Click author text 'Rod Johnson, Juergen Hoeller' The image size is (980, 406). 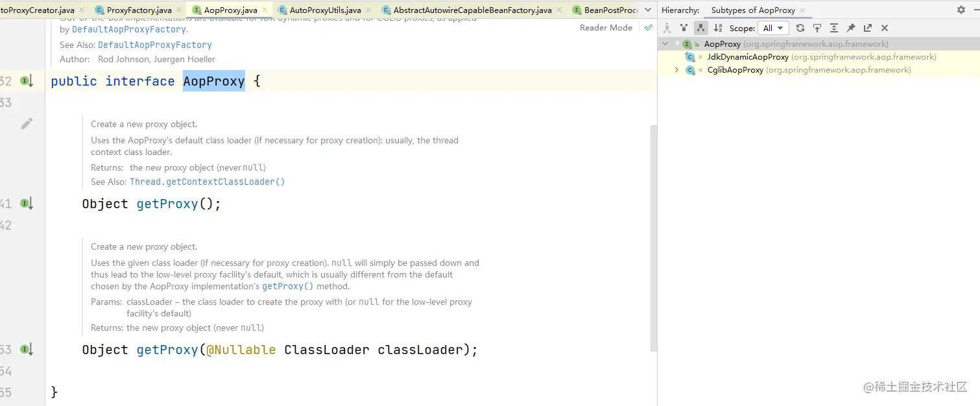pyautogui.click(x=156, y=59)
